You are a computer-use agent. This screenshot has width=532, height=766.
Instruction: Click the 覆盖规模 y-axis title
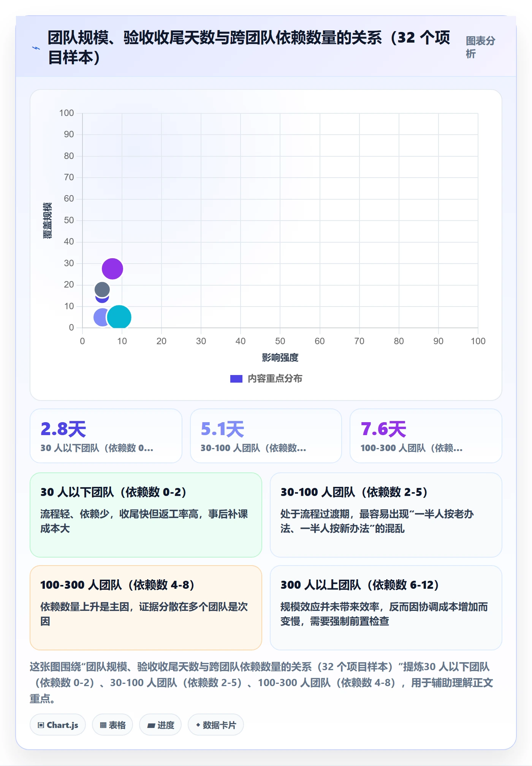pos(47,221)
